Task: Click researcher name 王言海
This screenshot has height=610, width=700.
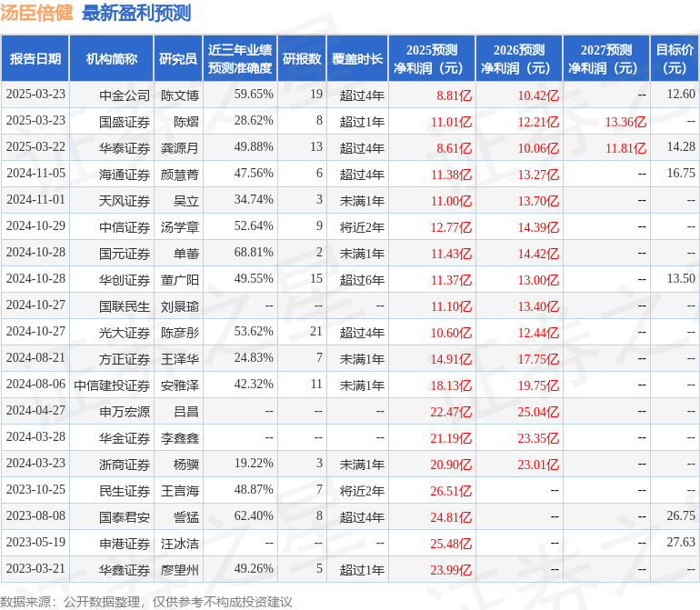Action: [180, 490]
